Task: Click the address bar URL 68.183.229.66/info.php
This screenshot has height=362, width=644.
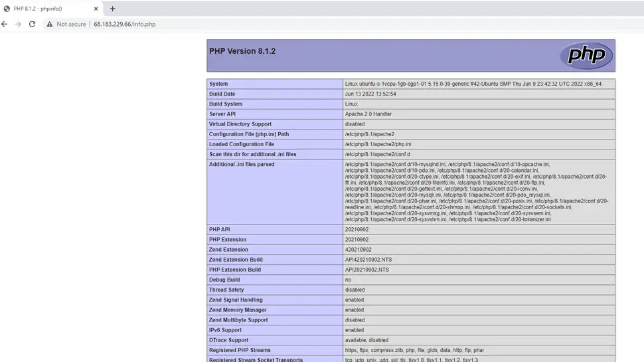Action: coord(124,24)
